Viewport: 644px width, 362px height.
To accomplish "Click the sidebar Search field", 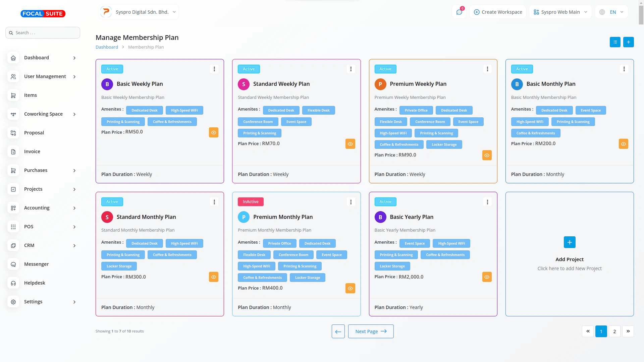I will (43, 33).
